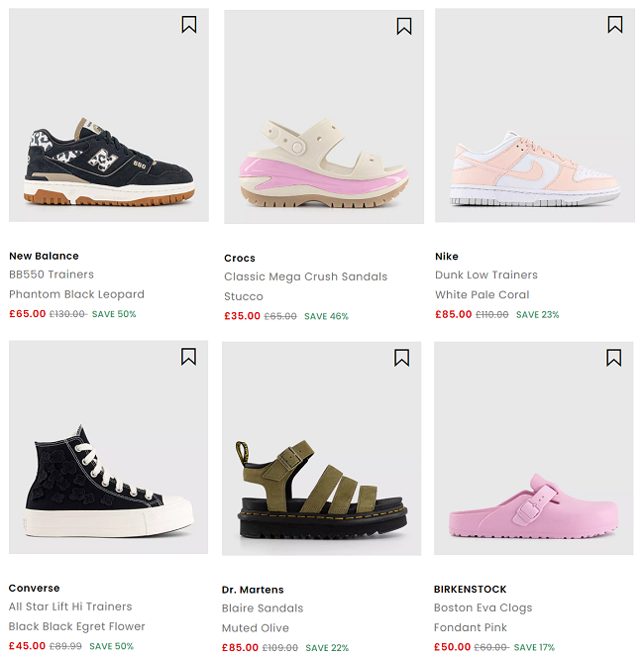Bookmark the Nike Dunk Low Trainers
This screenshot has width=644, height=661.
coord(615,25)
